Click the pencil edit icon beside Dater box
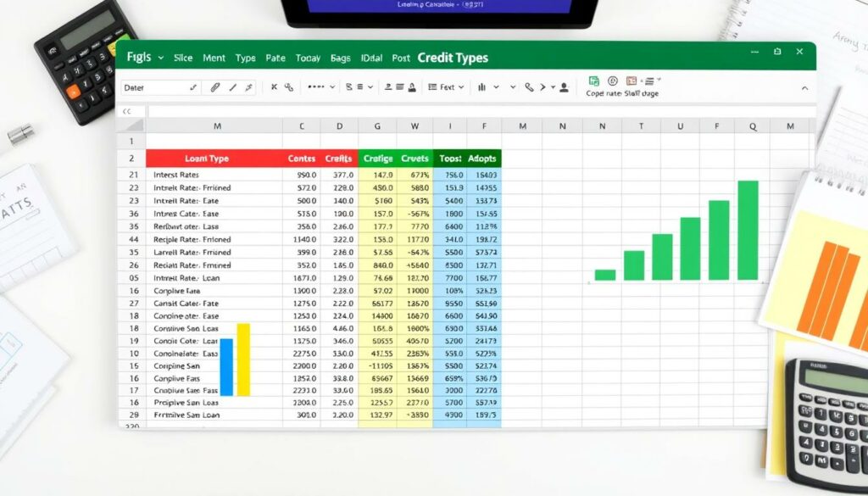Image resolution: width=868 pixels, height=496 pixels. coord(193,87)
